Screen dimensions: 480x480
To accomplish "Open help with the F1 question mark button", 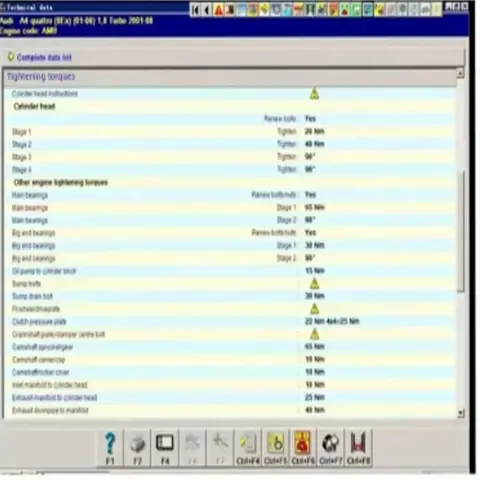I will tap(110, 448).
